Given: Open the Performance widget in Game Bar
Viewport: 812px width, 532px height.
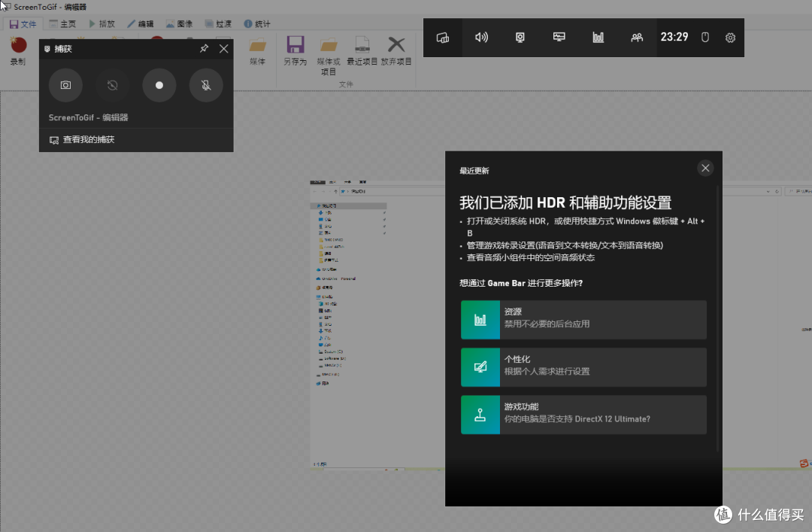Looking at the screenshot, I should 559,38.
